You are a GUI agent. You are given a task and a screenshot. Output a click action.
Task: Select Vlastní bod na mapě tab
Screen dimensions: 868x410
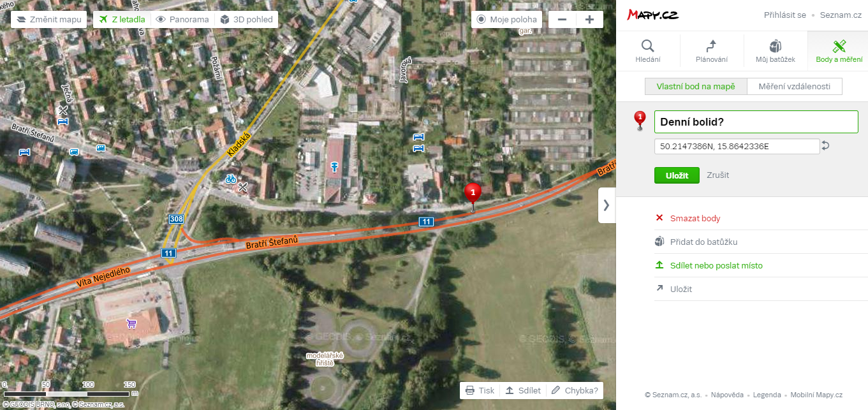(696, 86)
